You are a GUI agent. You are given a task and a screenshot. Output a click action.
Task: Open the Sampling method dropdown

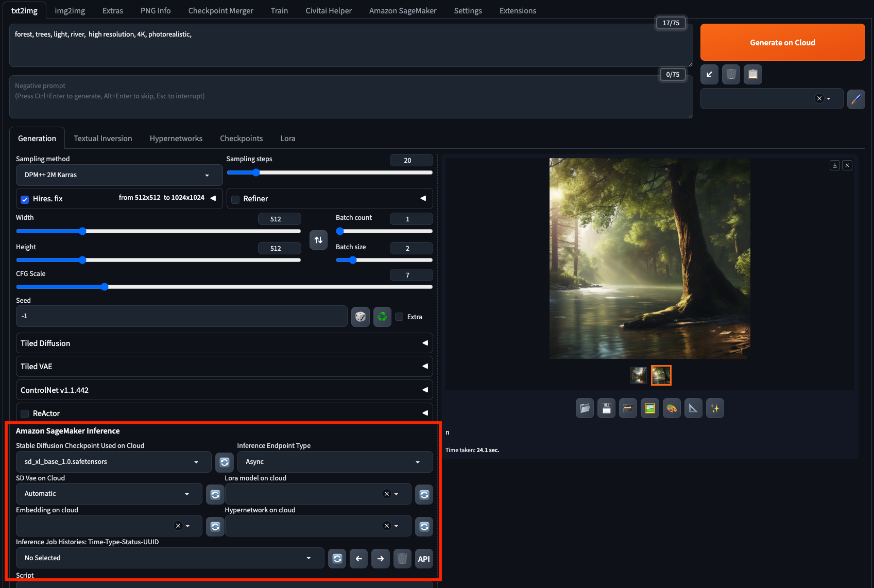click(x=119, y=175)
